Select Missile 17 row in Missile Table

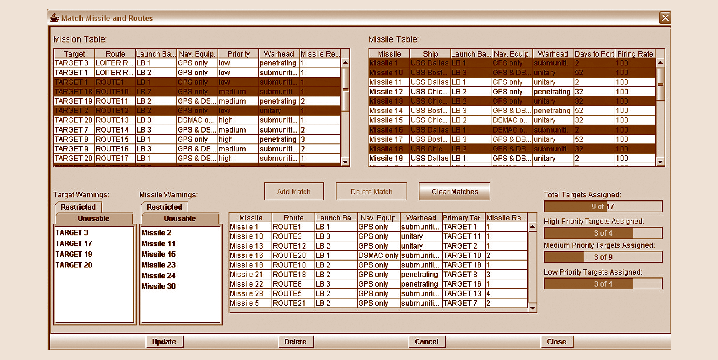point(512,139)
